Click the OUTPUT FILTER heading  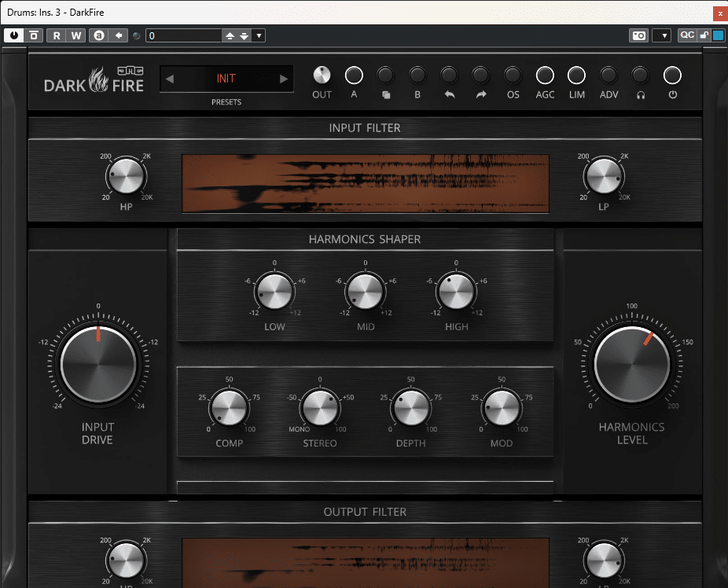coord(365,512)
